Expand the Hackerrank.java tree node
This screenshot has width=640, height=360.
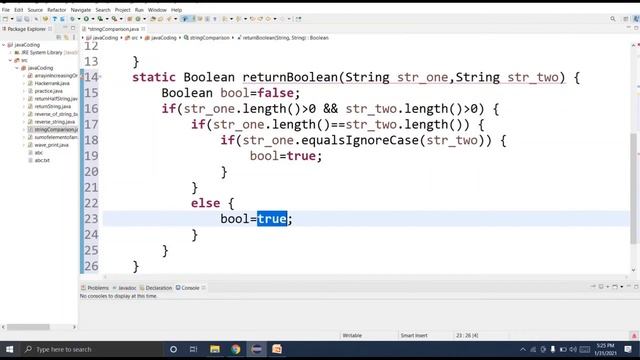tap(24, 83)
